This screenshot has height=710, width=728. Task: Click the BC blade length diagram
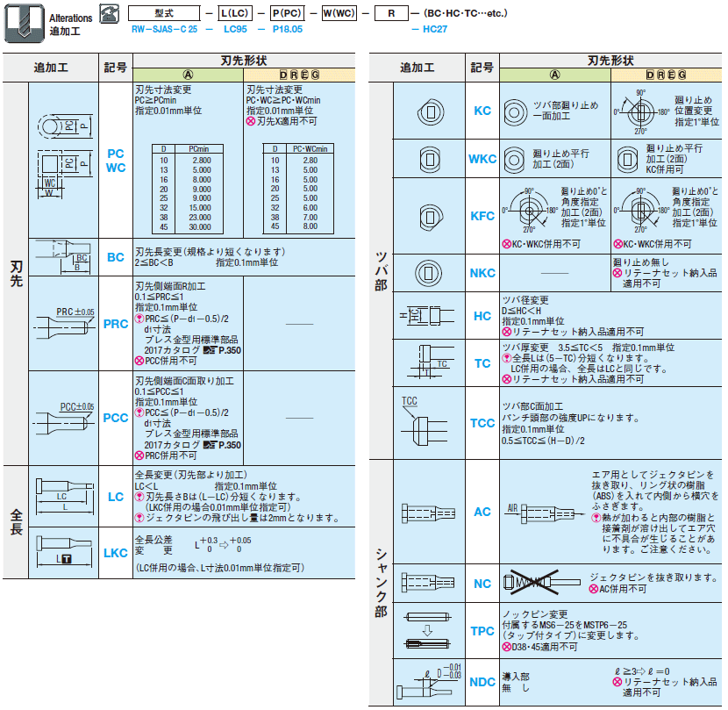[x=64, y=256]
